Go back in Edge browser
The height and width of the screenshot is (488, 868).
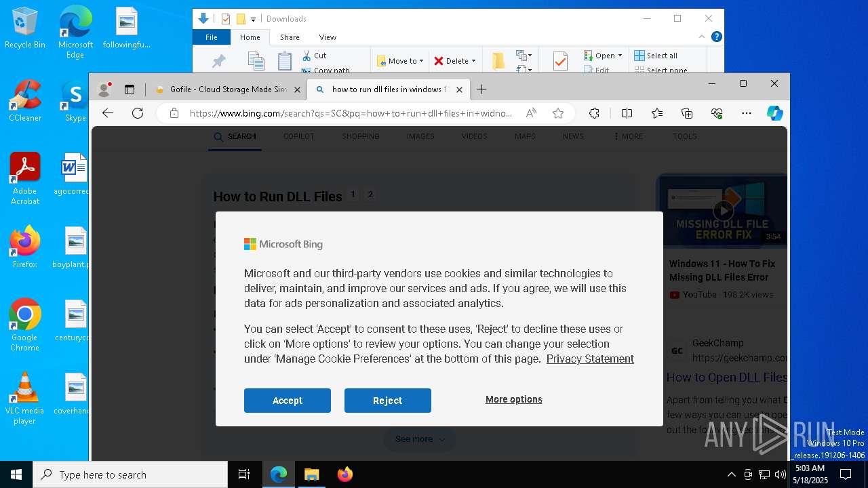pyautogui.click(x=108, y=113)
